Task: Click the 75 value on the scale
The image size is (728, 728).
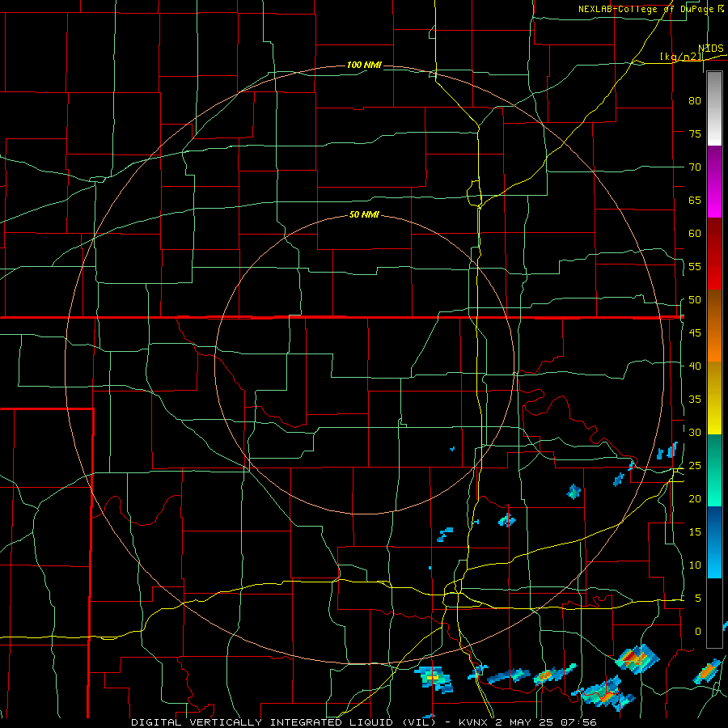Action: (695, 133)
